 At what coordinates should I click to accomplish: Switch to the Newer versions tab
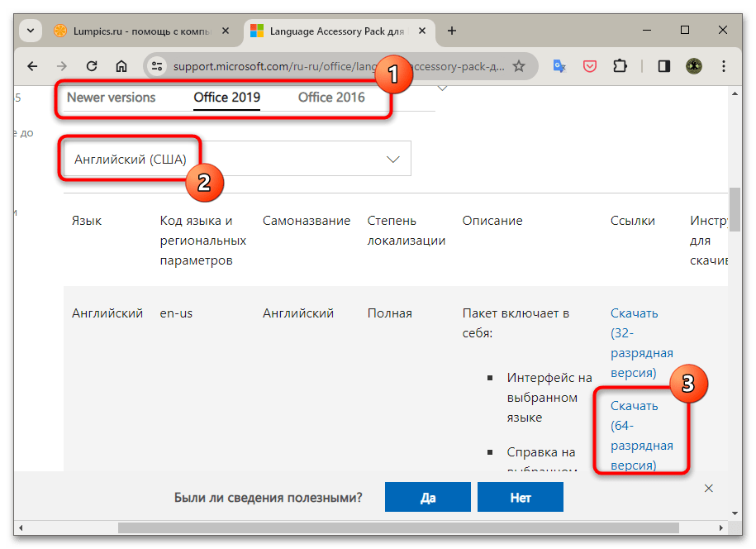(x=111, y=98)
